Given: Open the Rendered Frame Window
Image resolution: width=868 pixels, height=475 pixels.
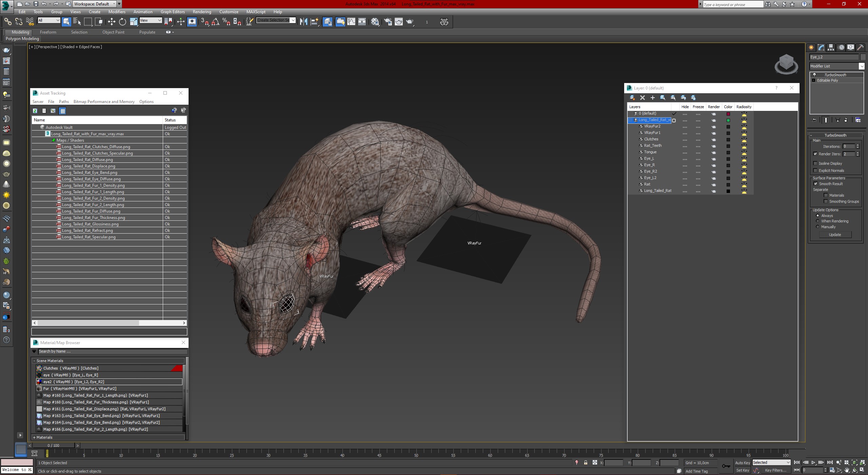Looking at the screenshot, I should 399,22.
